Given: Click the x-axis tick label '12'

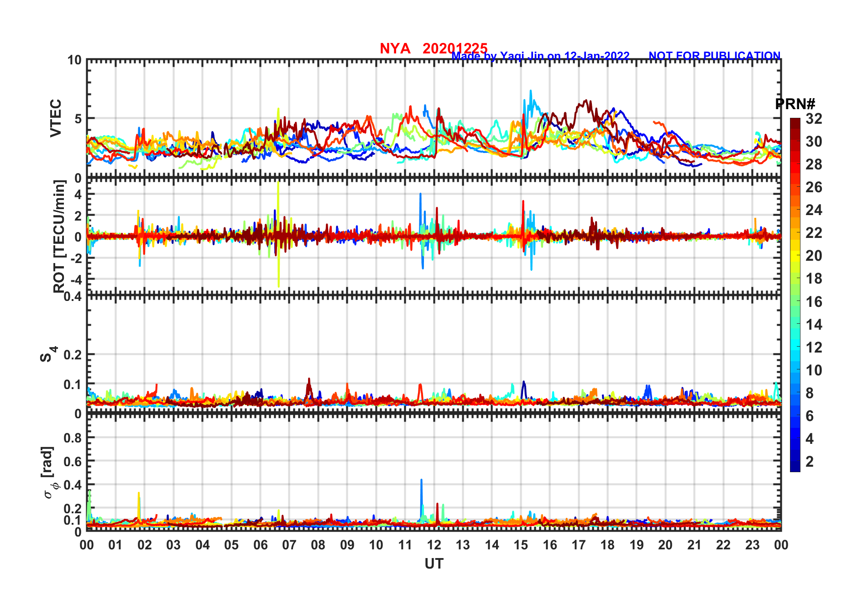Looking at the screenshot, I should tap(434, 545).
